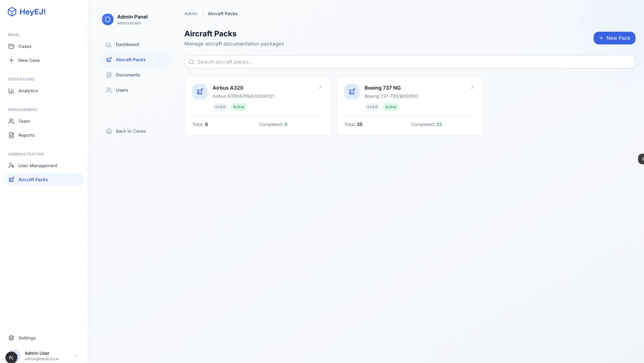Click the Admin breadcrumb link
Image resolution: width=644 pixels, height=363 pixels.
[191, 14]
